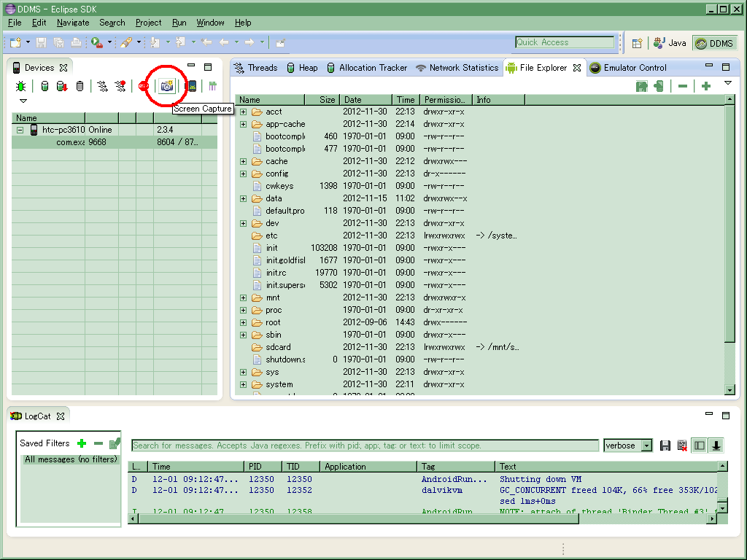Click Cause GC trash can icon

(x=80, y=86)
